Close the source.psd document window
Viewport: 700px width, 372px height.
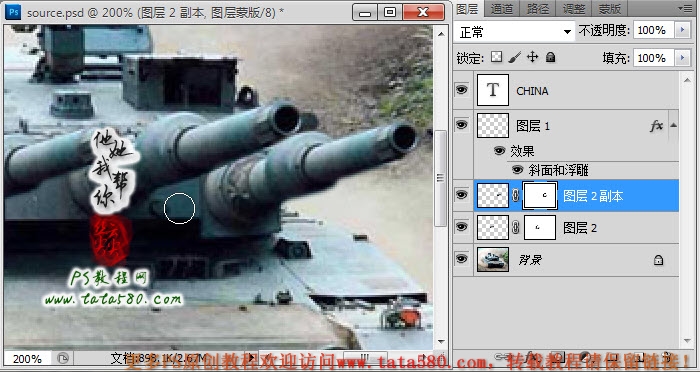423,12
